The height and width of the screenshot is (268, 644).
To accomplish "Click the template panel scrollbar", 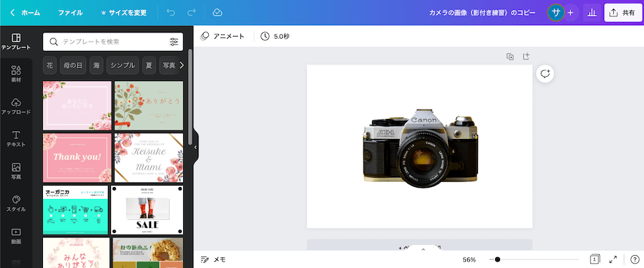I will pyautogui.click(x=190, y=97).
